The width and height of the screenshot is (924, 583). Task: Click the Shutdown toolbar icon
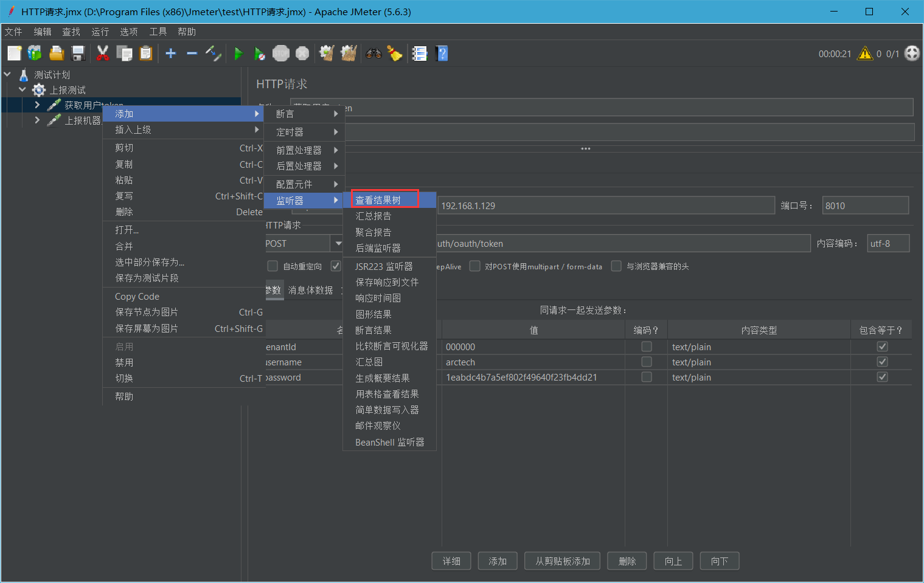[x=302, y=53]
